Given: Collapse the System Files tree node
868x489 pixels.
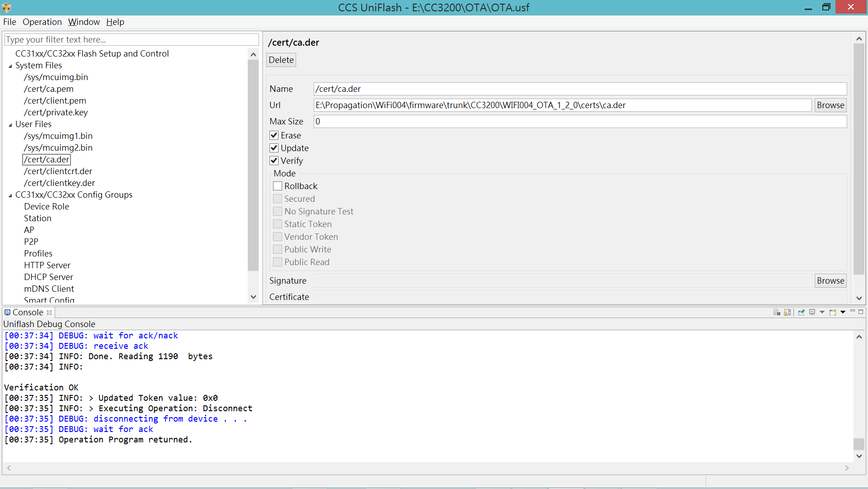Looking at the screenshot, I should (10, 66).
